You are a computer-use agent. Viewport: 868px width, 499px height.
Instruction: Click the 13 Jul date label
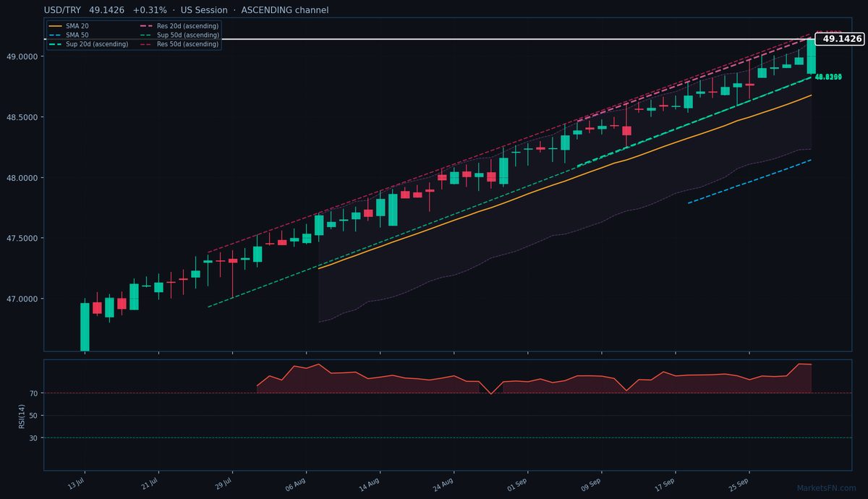coord(76,482)
